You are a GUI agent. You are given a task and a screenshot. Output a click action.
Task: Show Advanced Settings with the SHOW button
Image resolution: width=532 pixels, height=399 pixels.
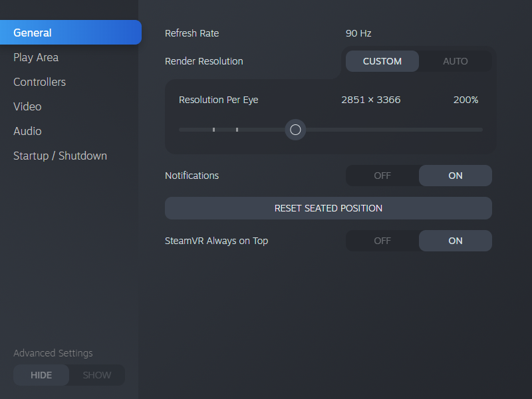pyautogui.click(x=96, y=375)
